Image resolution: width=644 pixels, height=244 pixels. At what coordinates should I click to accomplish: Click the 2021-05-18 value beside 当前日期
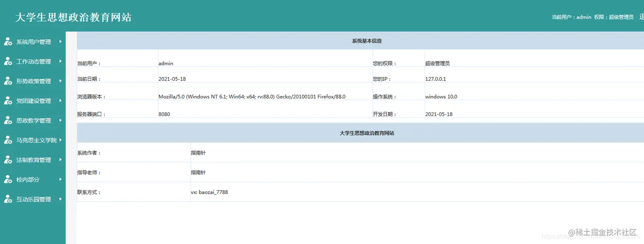172,79
